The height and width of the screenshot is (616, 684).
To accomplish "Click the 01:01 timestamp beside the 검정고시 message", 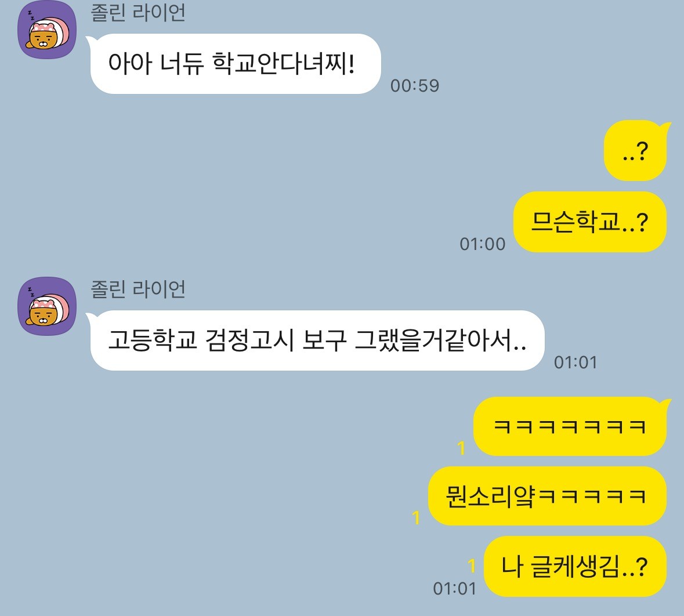I will coord(576,362).
